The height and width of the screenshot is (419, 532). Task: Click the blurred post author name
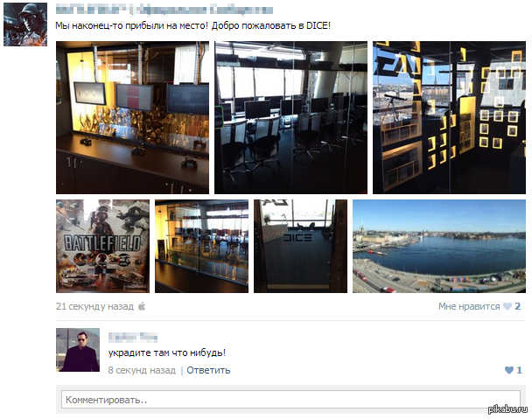[164, 10]
